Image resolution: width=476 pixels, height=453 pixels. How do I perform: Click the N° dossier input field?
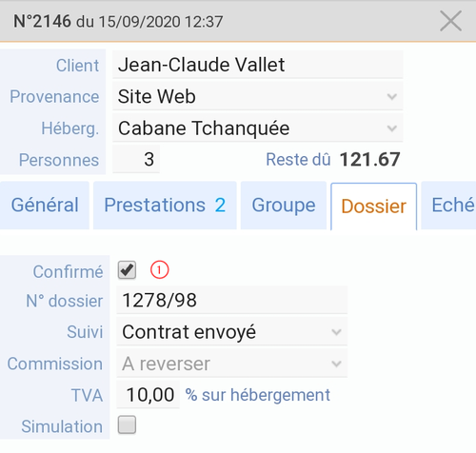click(231, 300)
